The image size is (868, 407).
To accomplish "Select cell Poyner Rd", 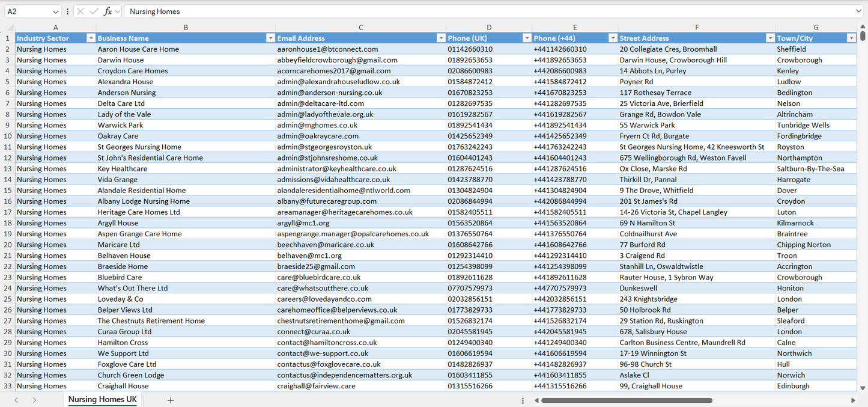I will pyautogui.click(x=697, y=82).
